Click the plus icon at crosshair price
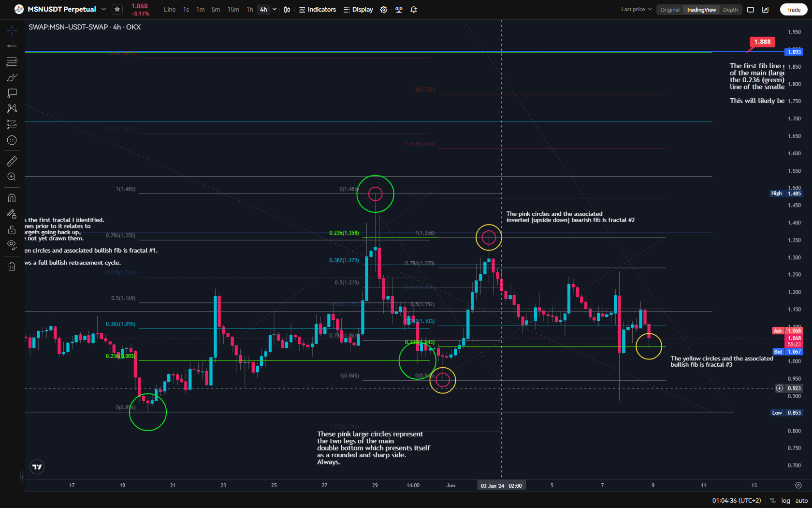 pyautogui.click(x=779, y=388)
